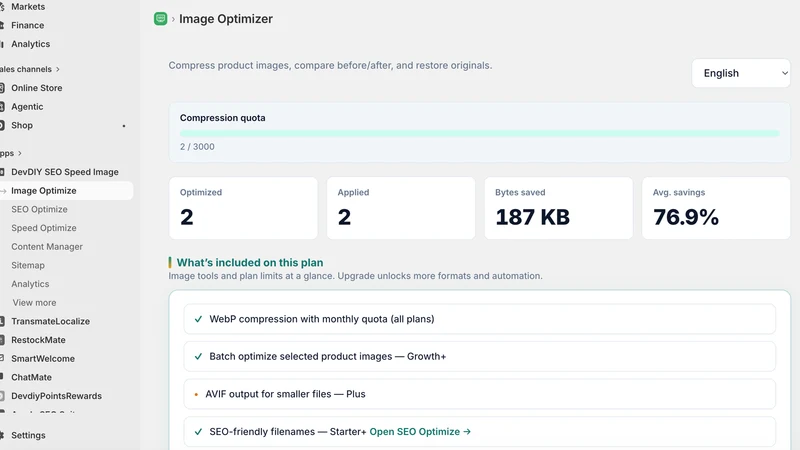
Task: Click the Image Optimizer page title
Action: [x=226, y=19]
